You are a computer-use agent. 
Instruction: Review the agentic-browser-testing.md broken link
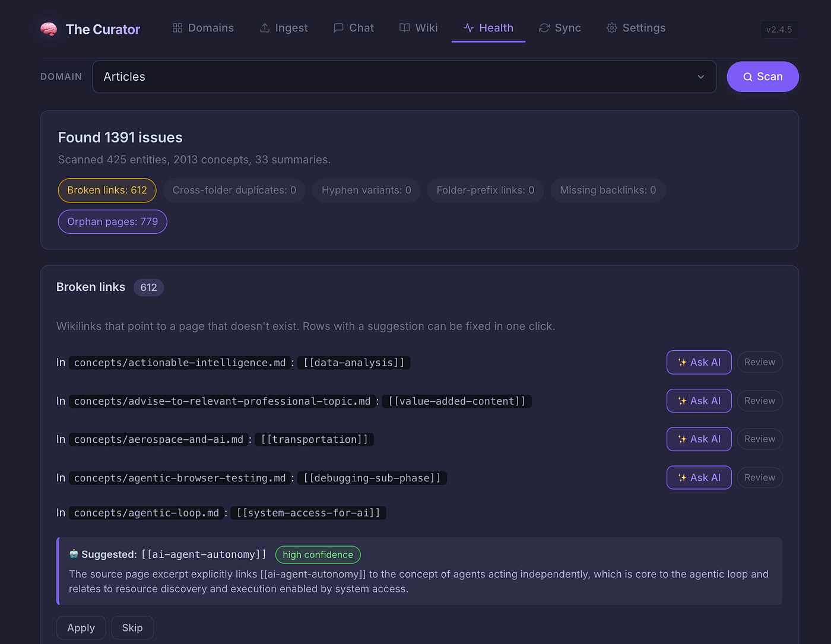click(760, 478)
